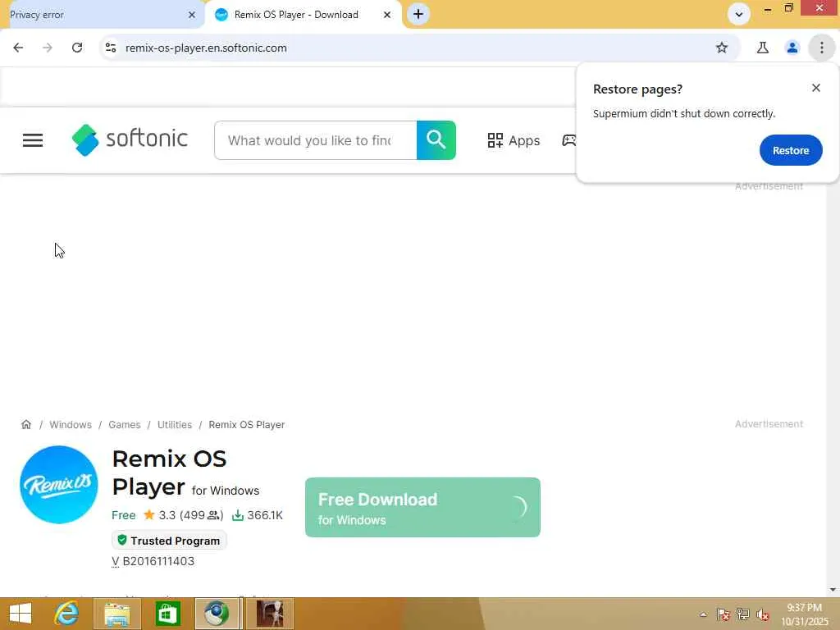The image size is (840, 630).
Task: Click the Supermium browser taskbar icon
Action: [217, 614]
